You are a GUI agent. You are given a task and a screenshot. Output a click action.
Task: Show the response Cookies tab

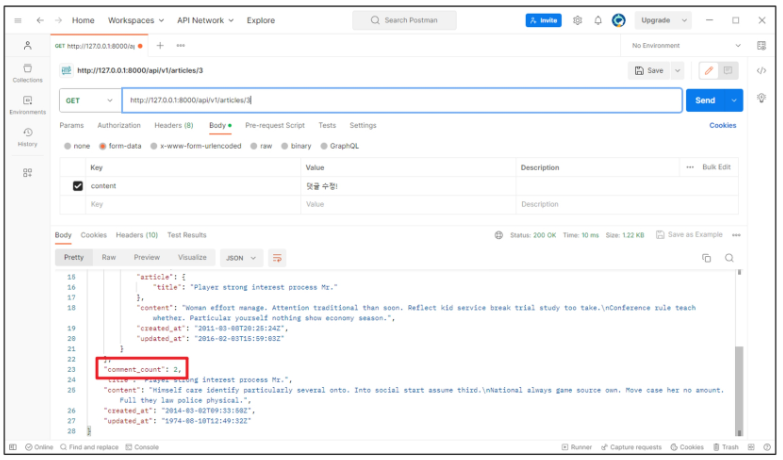click(x=93, y=235)
